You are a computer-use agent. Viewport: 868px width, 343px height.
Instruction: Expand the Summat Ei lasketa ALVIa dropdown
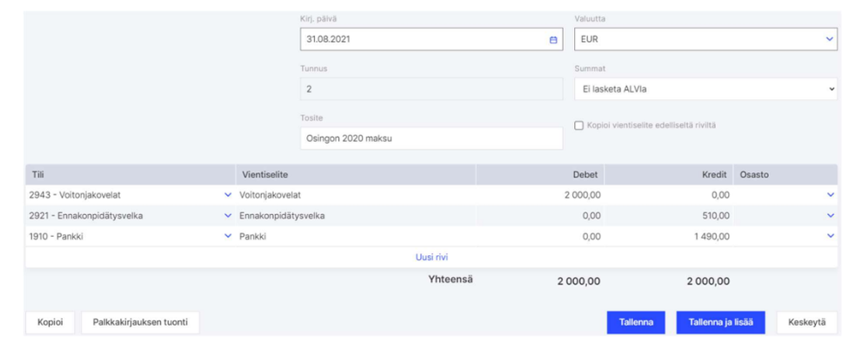click(706, 89)
